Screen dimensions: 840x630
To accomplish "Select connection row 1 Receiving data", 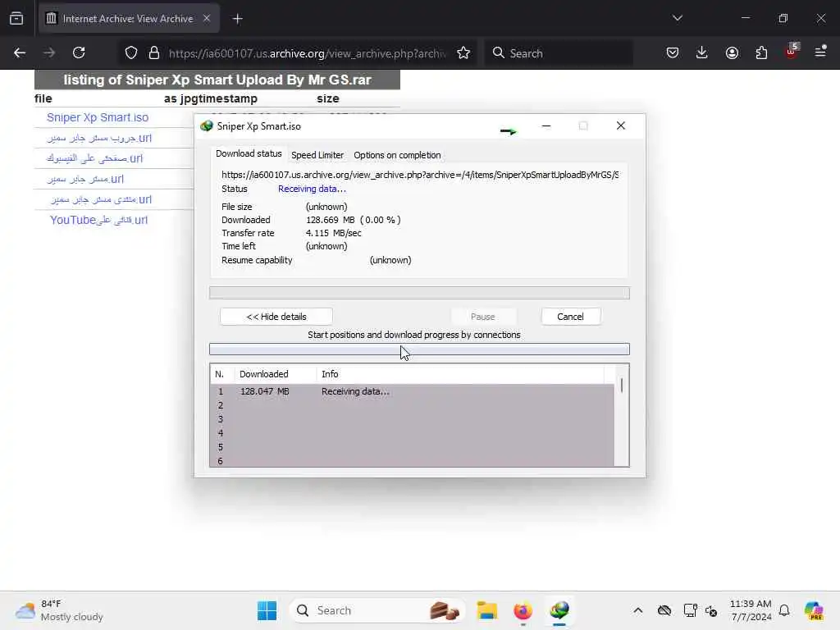I will (x=412, y=391).
